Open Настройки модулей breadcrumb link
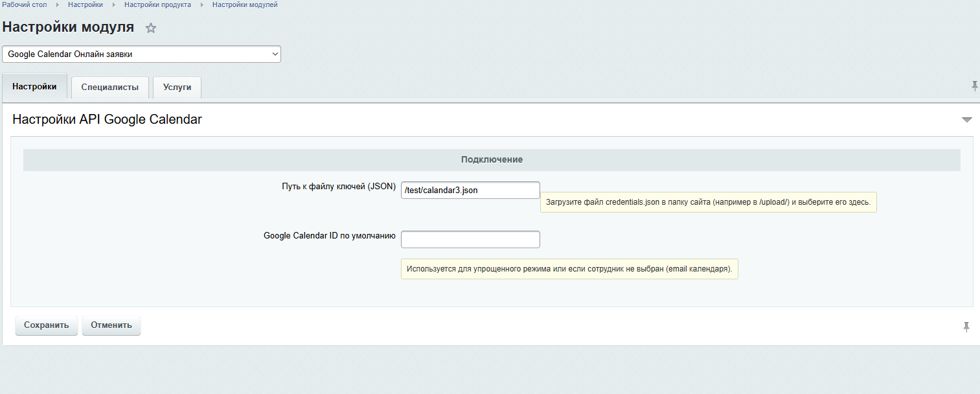This screenshot has width=980, height=394. pyautogui.click(x=245, y=5)
